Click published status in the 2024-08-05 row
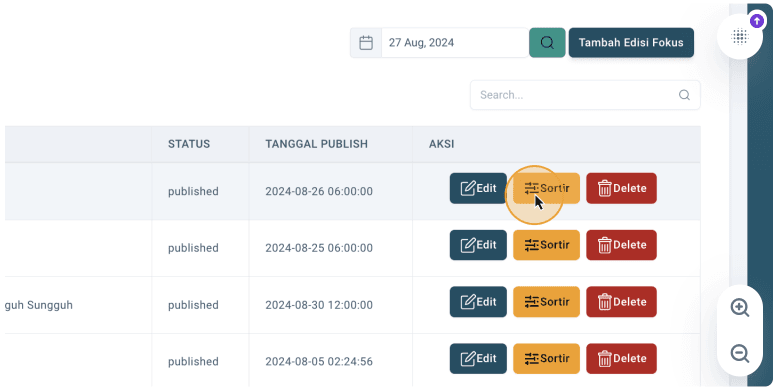Screen dimensions: 774x390 (193, 362)
